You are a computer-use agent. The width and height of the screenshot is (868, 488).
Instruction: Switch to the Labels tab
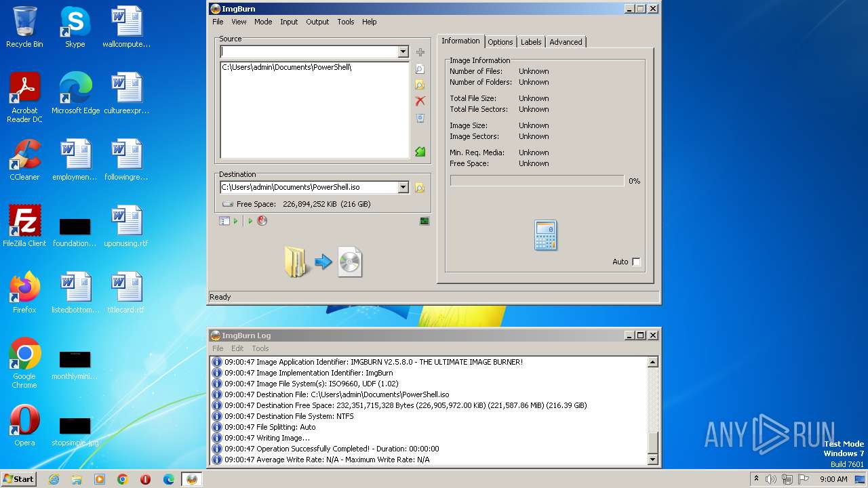pyautogui.click(x=531, y=42)
